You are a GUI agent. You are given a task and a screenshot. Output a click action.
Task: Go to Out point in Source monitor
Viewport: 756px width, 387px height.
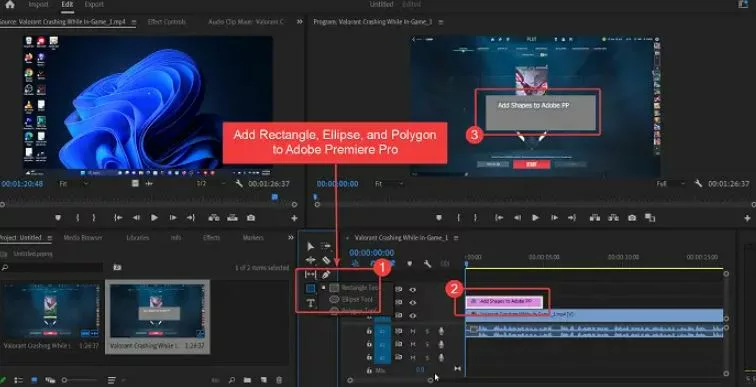point(191,218)
